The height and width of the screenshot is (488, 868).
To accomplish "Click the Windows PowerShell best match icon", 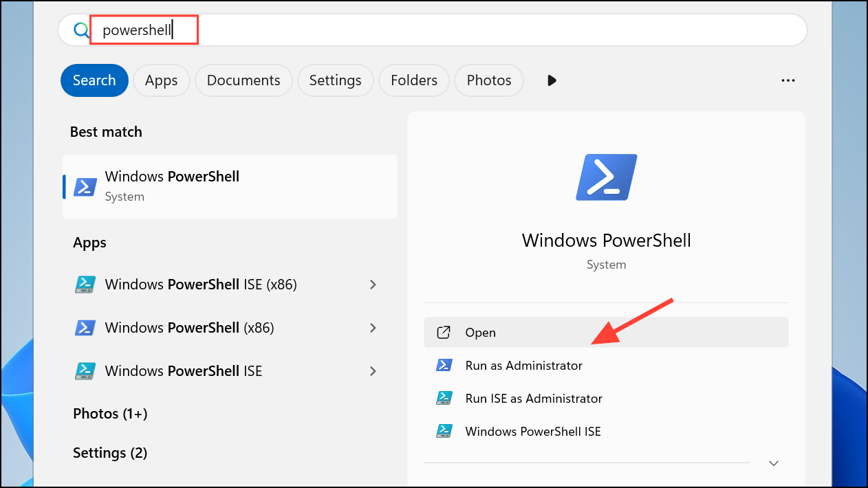I will tap(85, 187).
